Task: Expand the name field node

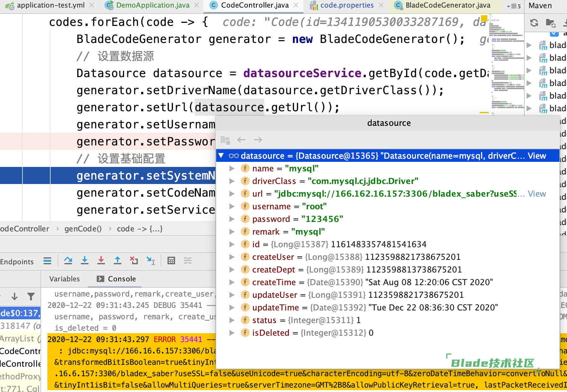Action: [232, 168]
